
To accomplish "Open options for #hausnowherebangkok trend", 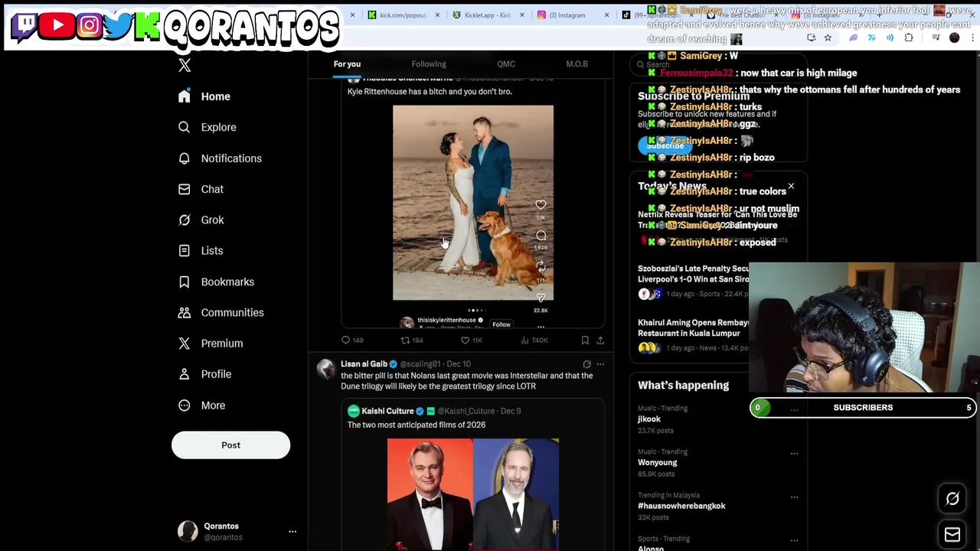I will point(794,497).
